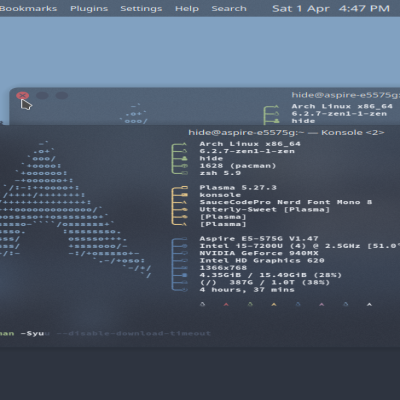The width and height of the screenshot is (400, 400).
Task: Click the 'Intel HD Graphics 620' text
Action: tap(262, 261)
